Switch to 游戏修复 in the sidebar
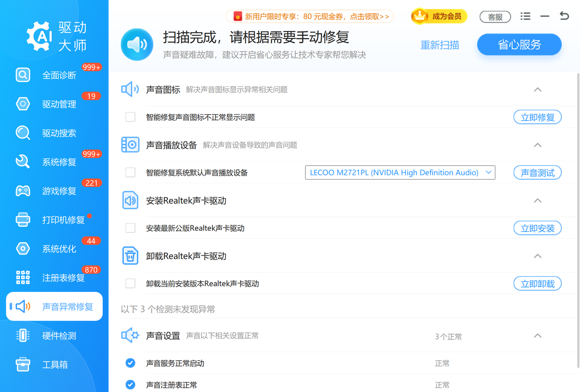This screenshot has width=580, height=392. pos(54,191)
